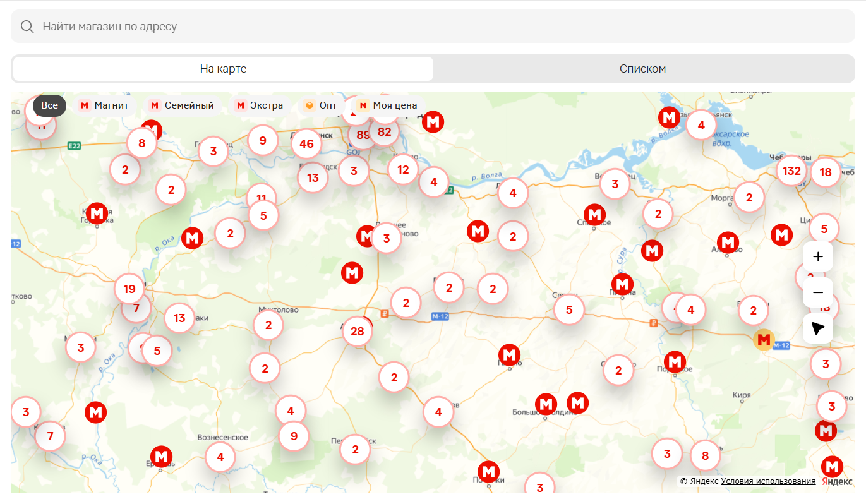
Task: Toggle the «Семейный» store filter
Action: 182,105
